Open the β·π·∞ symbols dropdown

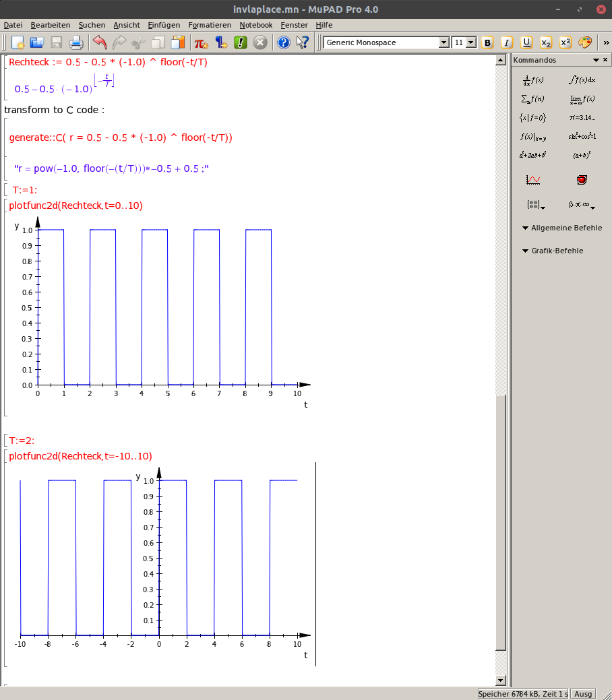[x=582, y=205]
